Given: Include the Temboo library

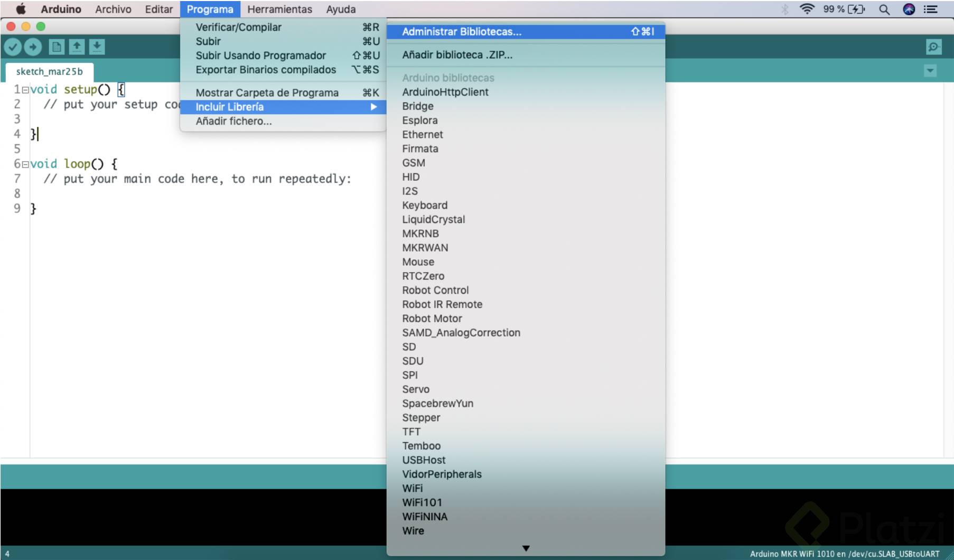Looking at the screenshot, I should 526,446.
